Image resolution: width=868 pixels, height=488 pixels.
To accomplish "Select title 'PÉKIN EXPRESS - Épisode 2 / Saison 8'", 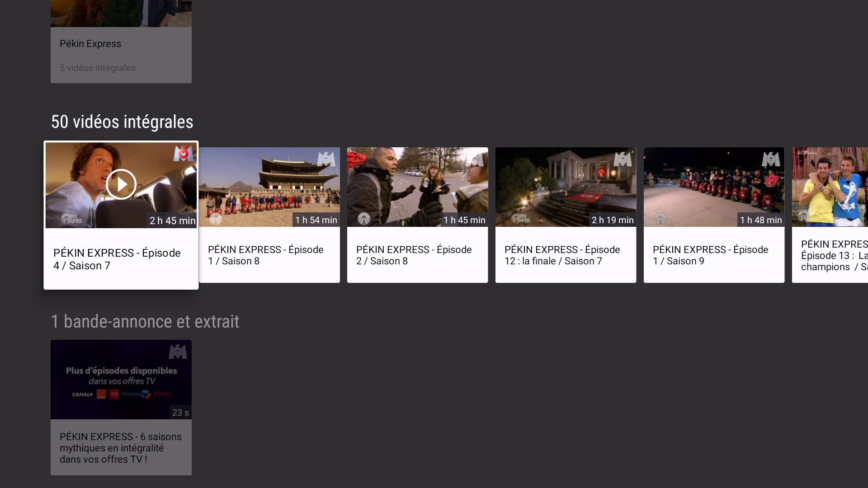I will (414, 255).
